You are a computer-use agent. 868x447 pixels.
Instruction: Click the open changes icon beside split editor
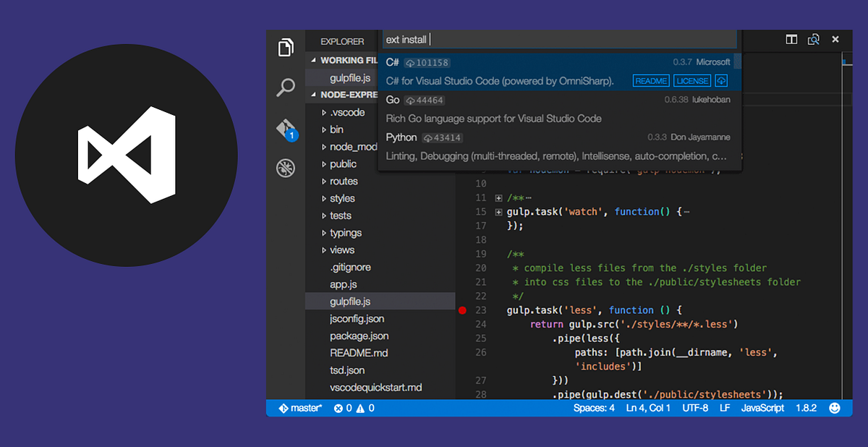(x=814, y=40)
